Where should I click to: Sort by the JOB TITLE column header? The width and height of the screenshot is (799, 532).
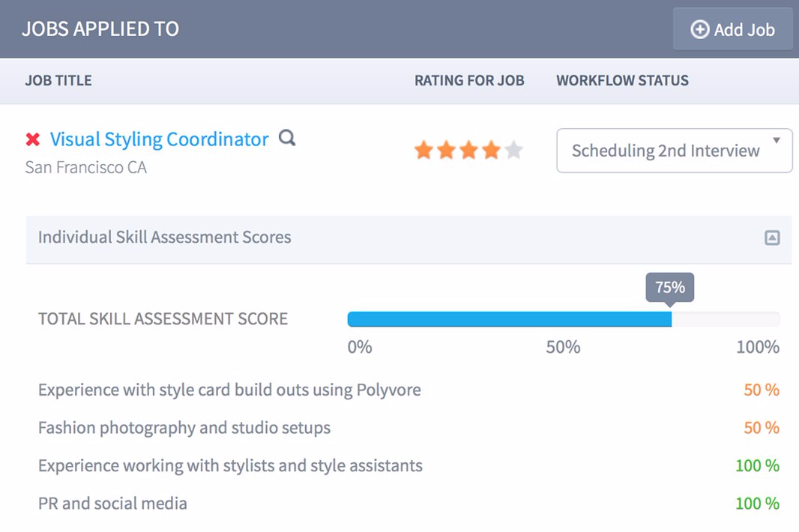pyautogui.click(x=58, y=80)
